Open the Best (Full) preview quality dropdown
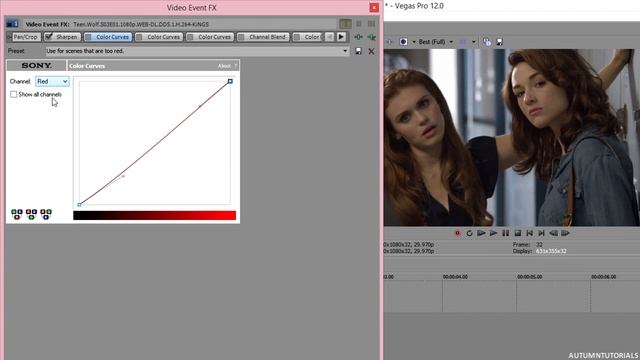Image resolution: width=640 pixels, height=360 pixels. pyautogui.click(x=451, y=42)
